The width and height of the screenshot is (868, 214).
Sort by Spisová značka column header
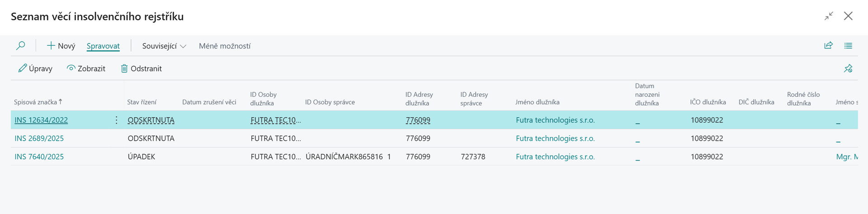36,102
